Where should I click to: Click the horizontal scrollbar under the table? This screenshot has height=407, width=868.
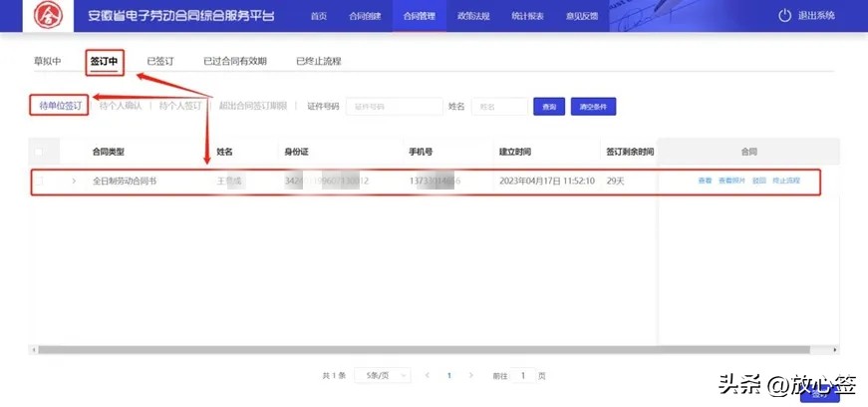424,350
